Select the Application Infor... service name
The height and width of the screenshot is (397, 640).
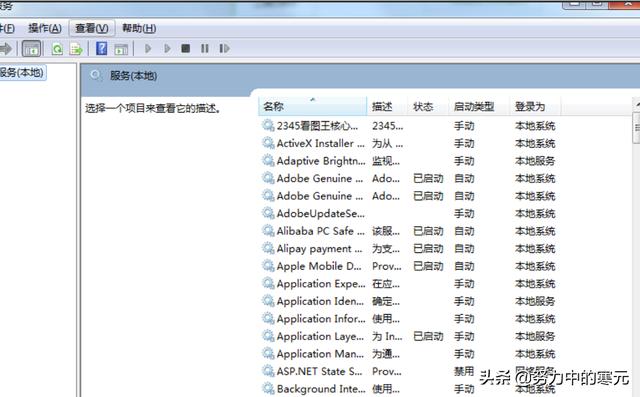321,319
